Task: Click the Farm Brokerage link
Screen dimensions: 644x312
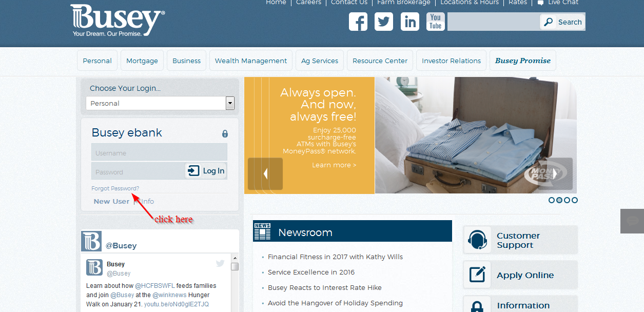Action: 404,3
